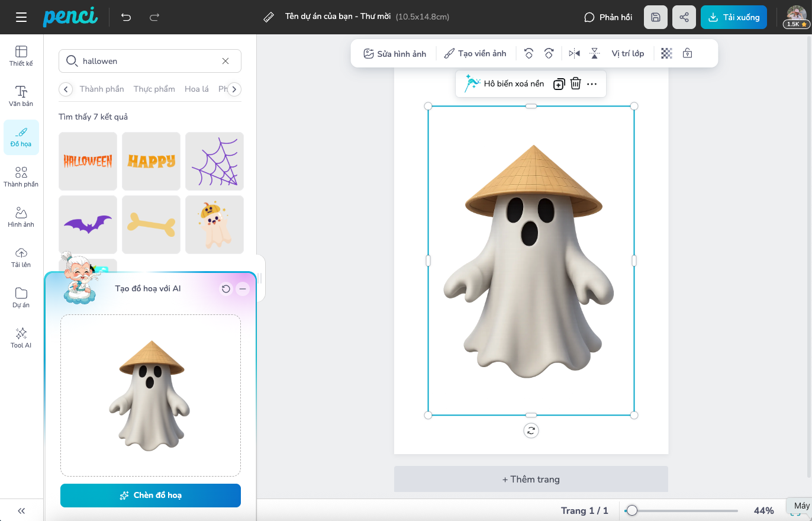Viewport: 812px width, 521px height.
Task: Click the Chèn đồ hoạ button
Action: [x=150, y=496]
